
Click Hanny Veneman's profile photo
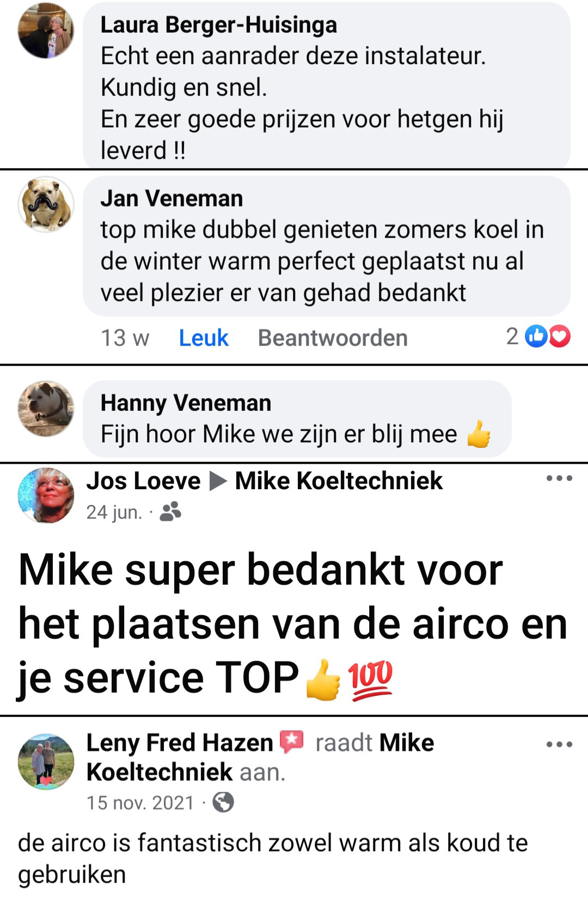46,409
